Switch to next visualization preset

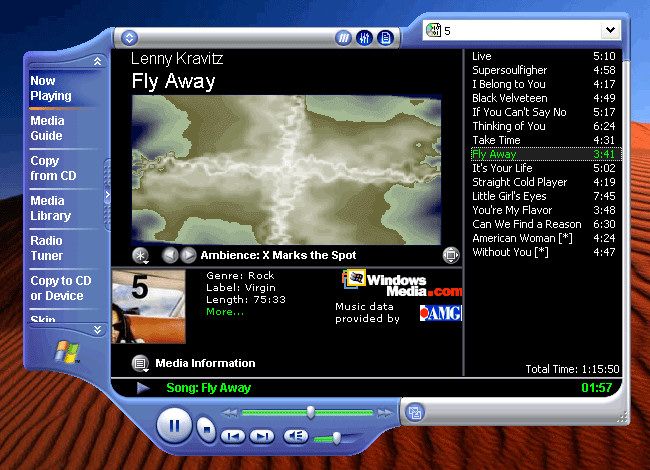point(188,256)
